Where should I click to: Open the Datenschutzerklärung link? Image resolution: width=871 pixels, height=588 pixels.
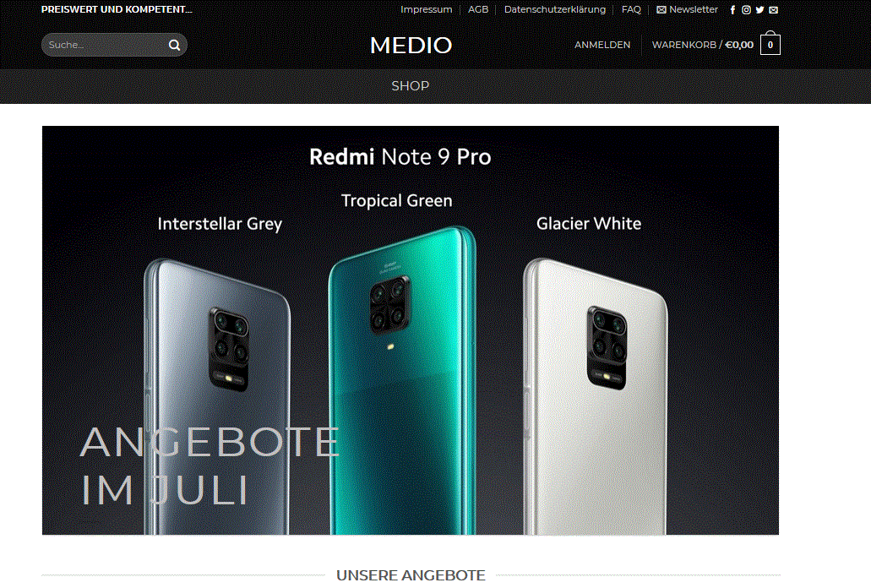click(554, 9)
